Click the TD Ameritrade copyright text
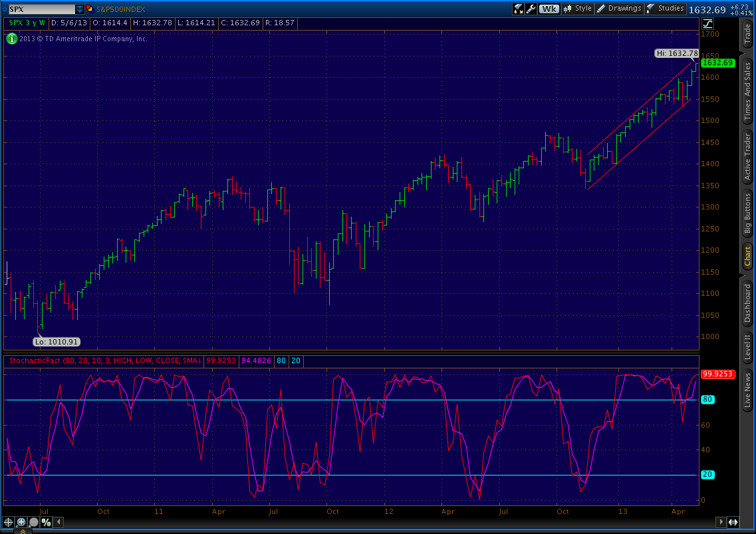756x534 pixels. click(83, 39)
